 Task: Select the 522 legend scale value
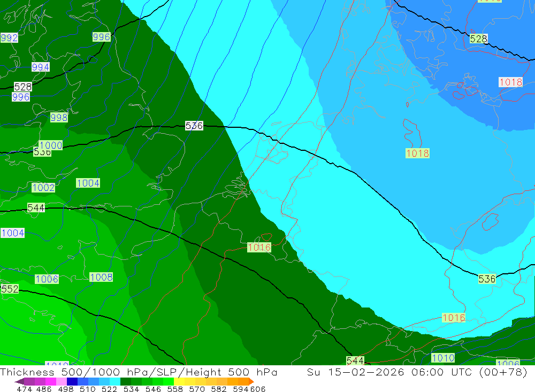110,389
